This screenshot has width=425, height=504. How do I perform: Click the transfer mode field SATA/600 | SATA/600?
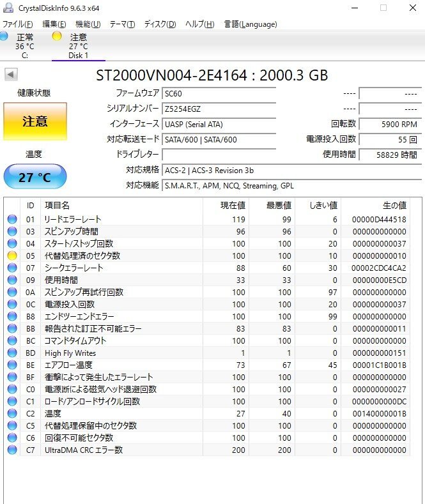click(x=219, y=139)
